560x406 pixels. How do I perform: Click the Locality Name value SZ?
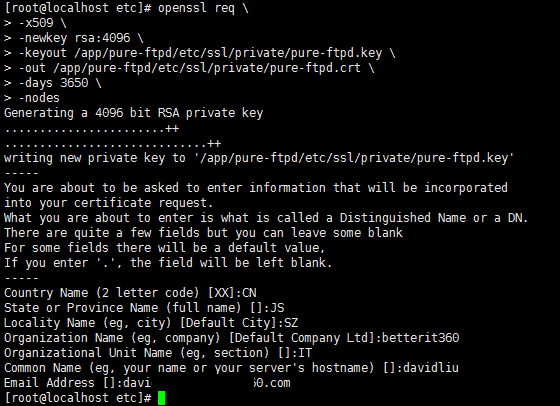click(x=291, y=323)
